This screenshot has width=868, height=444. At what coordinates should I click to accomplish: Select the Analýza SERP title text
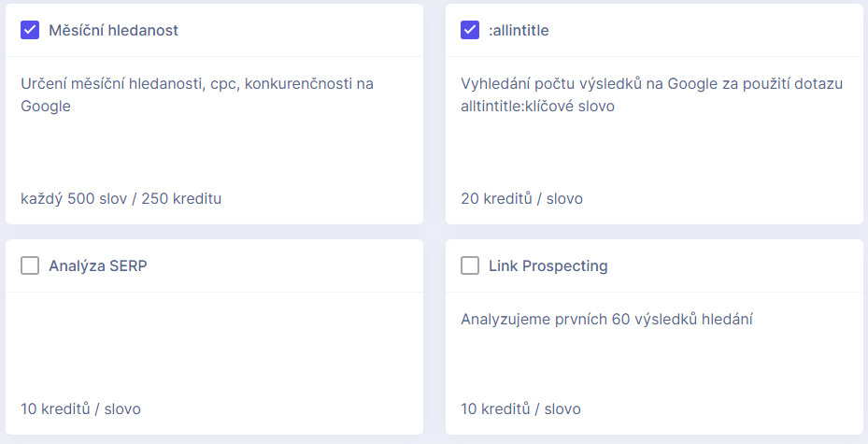[98, 266]
